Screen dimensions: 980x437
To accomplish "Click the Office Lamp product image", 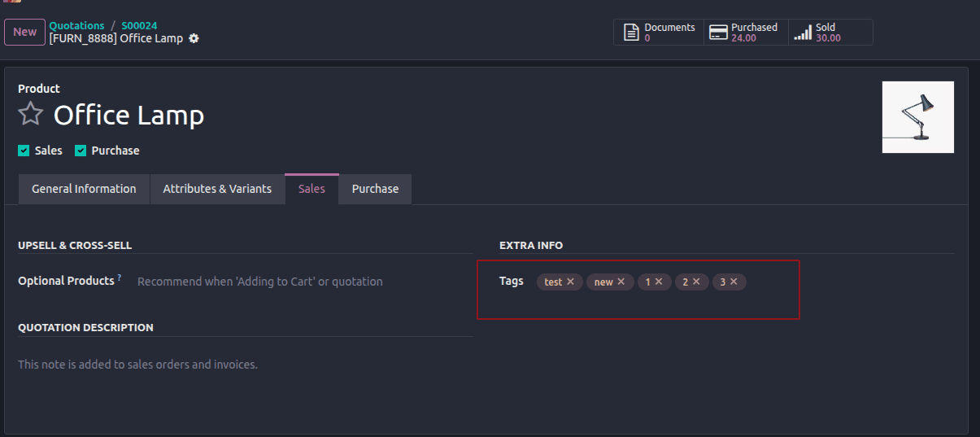I will click(x=917, y=117).
